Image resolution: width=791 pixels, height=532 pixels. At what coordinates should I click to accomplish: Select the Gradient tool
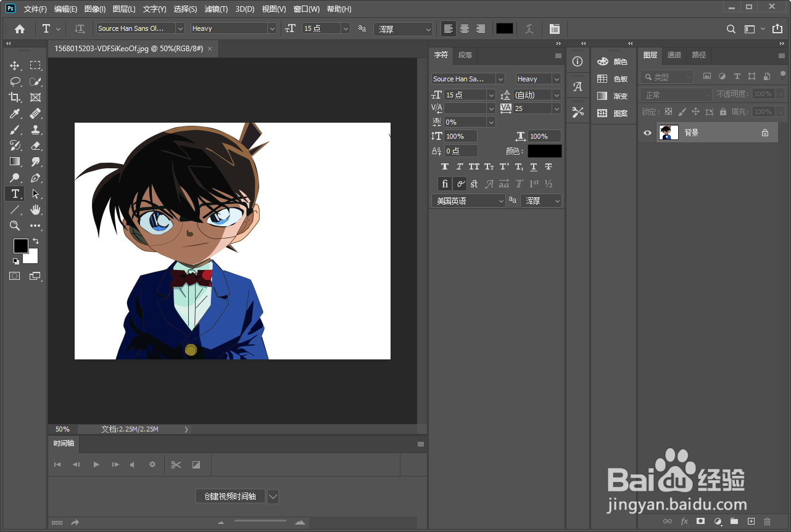point(15,162)
